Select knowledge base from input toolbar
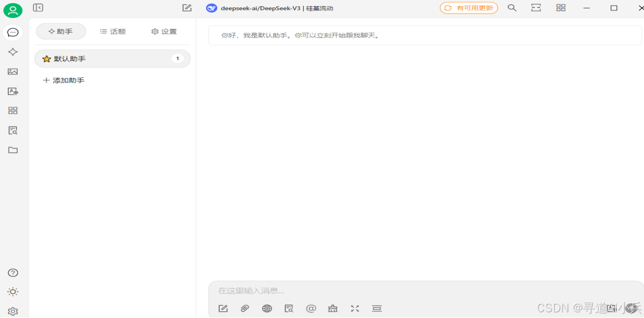This screenshot has height=318, width=644. pos(289,309)
